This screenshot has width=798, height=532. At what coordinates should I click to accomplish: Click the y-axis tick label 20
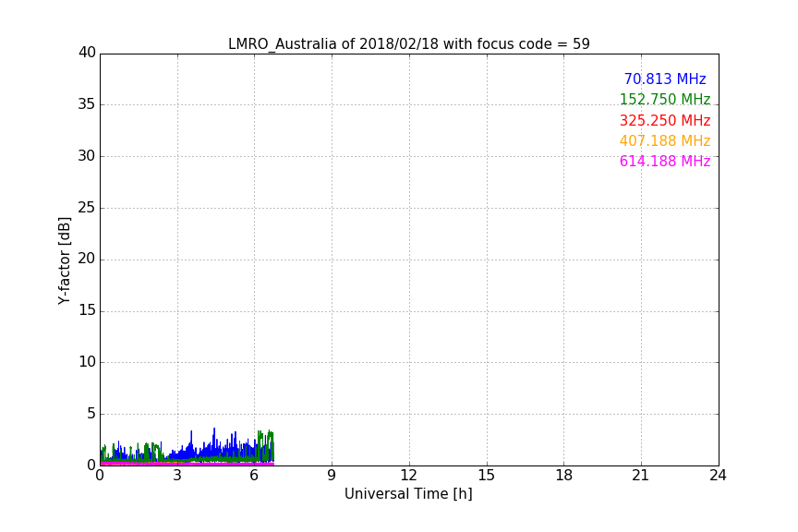click(x=87, y=259)
